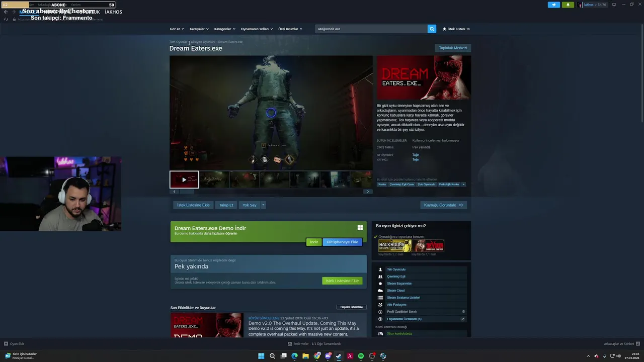Click the Steam Başarımları icon
Viewport: 644px width, 362px height.
380,284
